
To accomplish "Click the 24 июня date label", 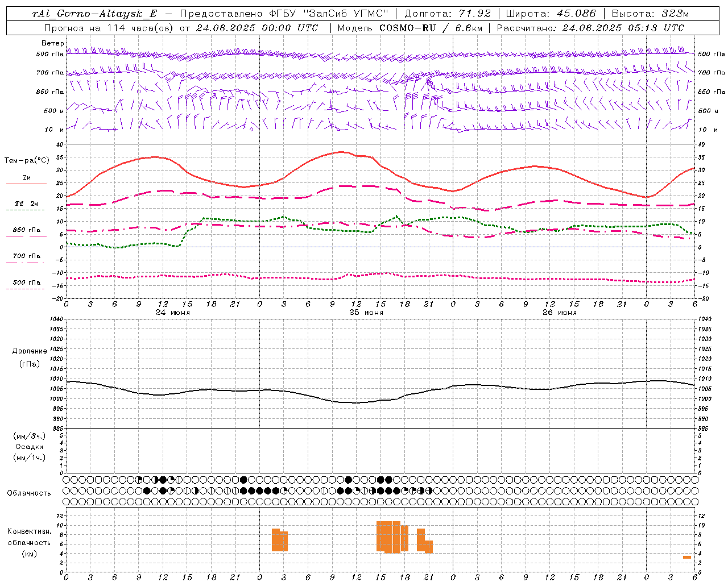I will [x=172, y=313].
